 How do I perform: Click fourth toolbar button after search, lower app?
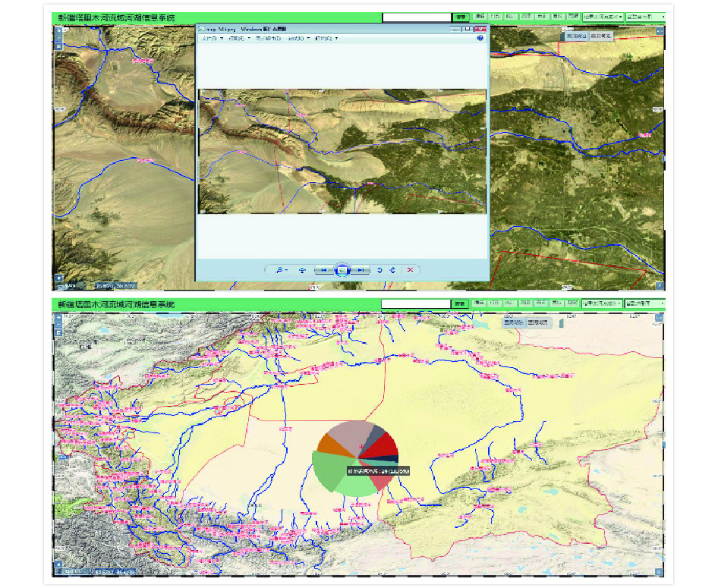(526, 303)
